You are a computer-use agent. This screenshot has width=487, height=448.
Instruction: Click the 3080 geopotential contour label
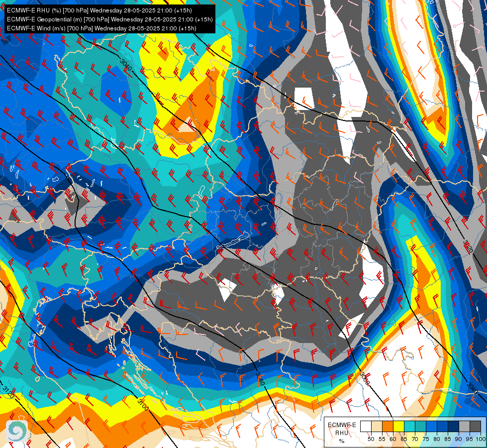click(260, 379)
